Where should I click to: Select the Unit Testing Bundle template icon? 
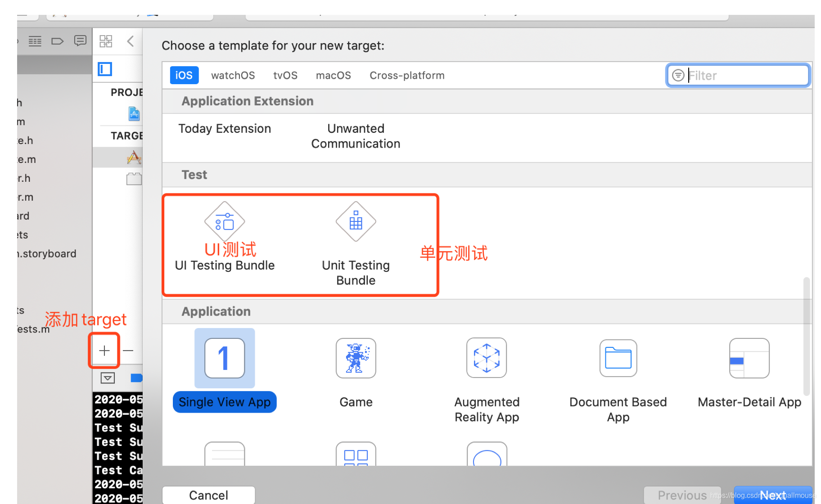[x=356, y=221]
